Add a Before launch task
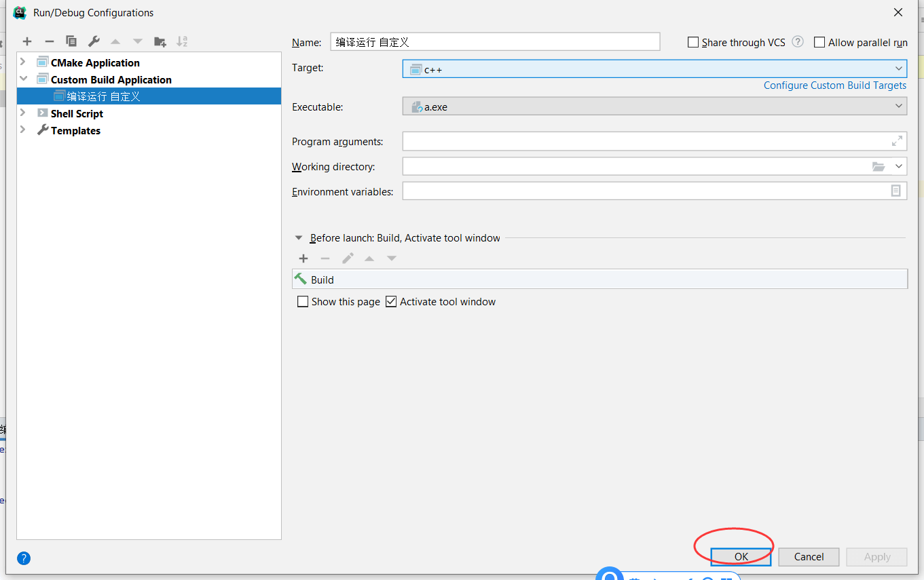924x580 pixels. coord(303,258)
